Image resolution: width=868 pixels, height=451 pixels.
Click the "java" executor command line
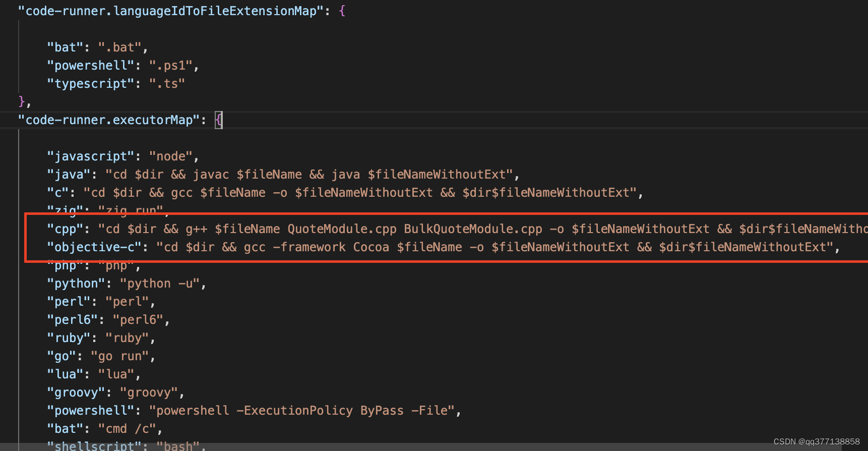[283, 175]
